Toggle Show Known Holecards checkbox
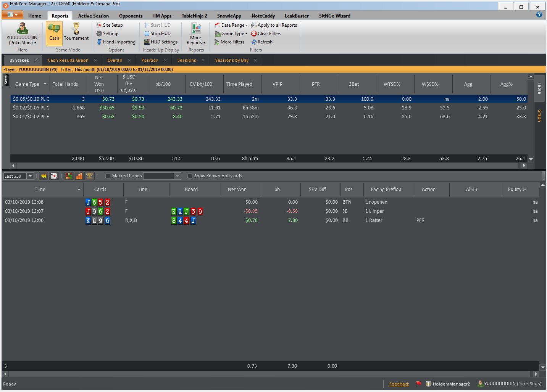 190,176
